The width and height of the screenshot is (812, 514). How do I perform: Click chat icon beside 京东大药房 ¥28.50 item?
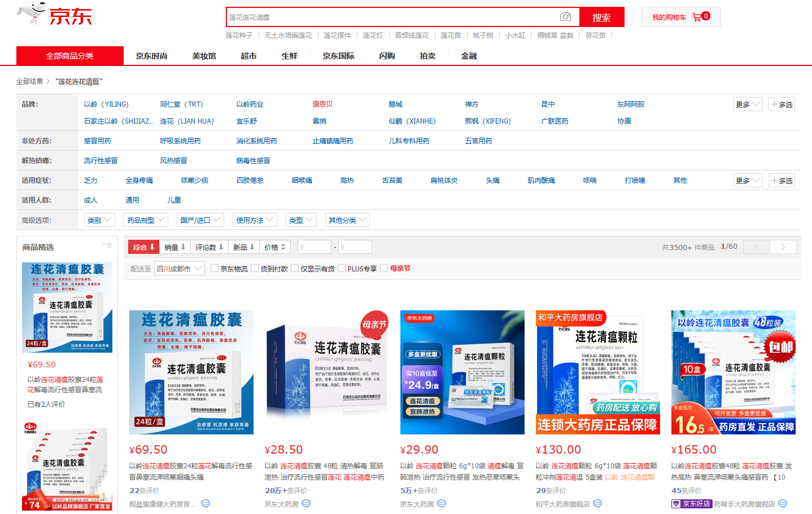(306, 504)
